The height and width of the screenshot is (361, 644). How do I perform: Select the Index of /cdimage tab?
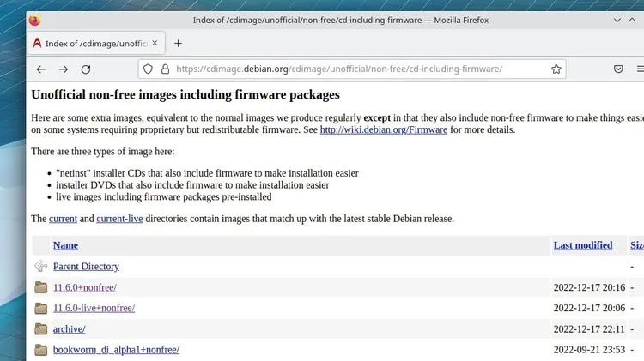click(x=96, y=43)
